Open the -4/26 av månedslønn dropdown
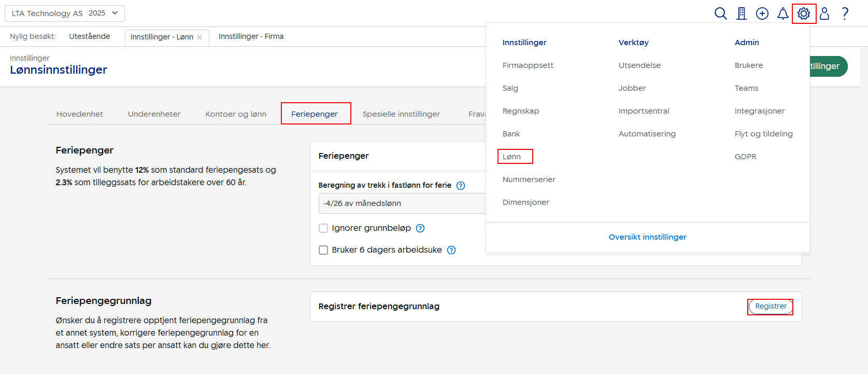 402,203
